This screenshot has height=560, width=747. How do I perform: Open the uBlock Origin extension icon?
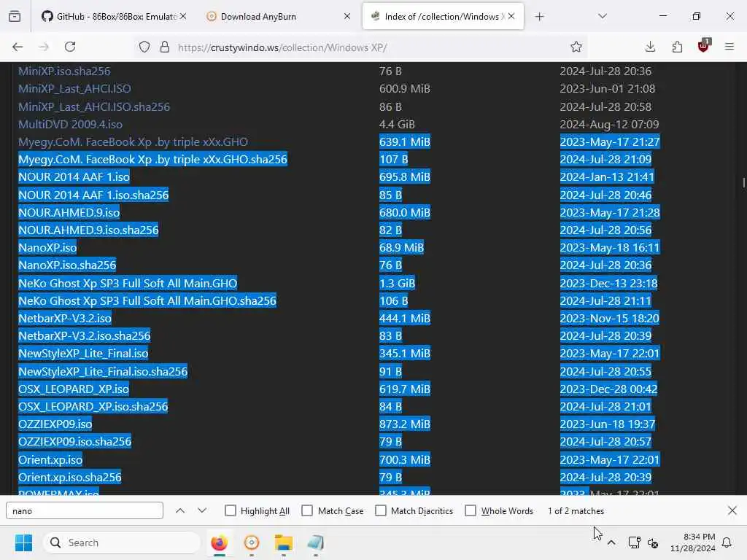click(704, 46)
